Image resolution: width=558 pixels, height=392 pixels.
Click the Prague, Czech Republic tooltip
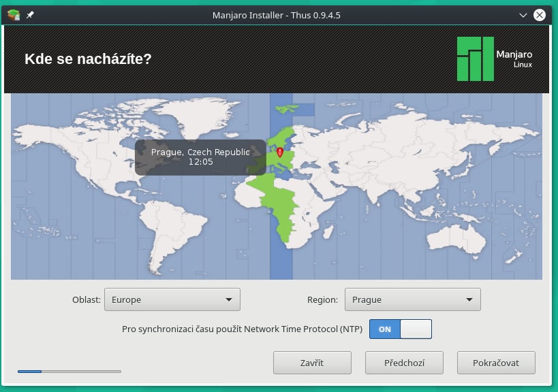[200, 157]
